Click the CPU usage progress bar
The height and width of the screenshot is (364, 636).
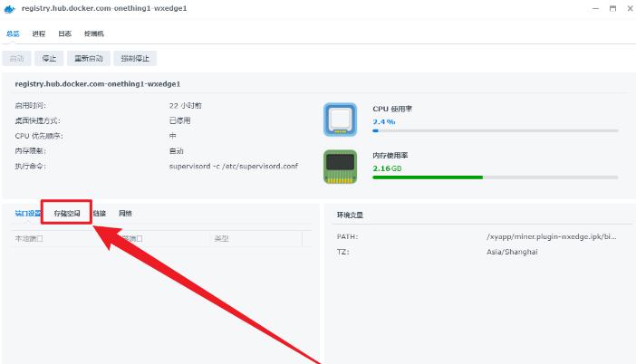496,131
